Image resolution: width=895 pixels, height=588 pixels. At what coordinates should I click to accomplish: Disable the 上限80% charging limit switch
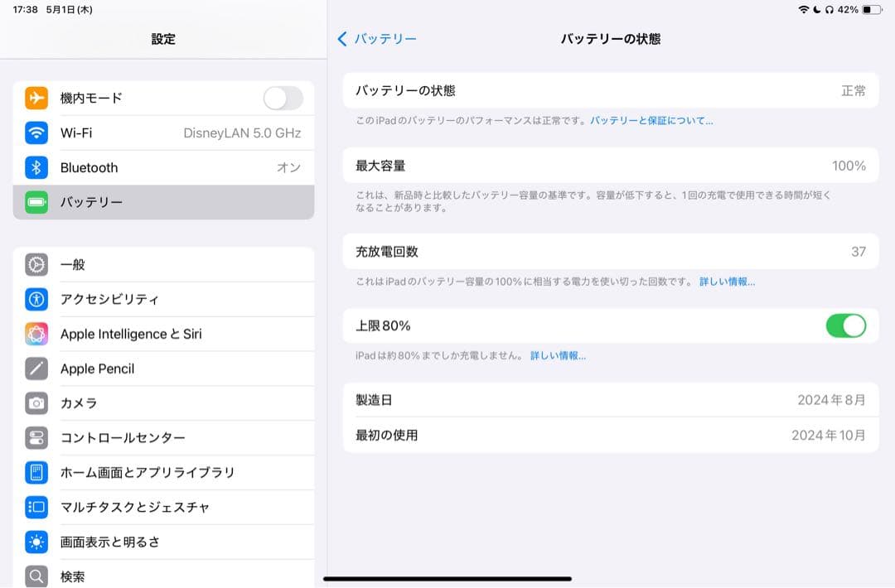[x=846, y=325]
